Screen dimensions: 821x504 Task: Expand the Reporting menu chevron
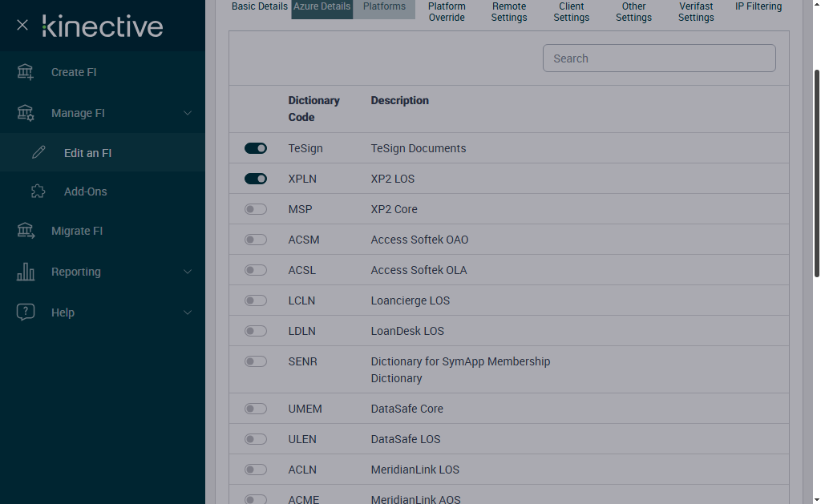coord(188,272)
